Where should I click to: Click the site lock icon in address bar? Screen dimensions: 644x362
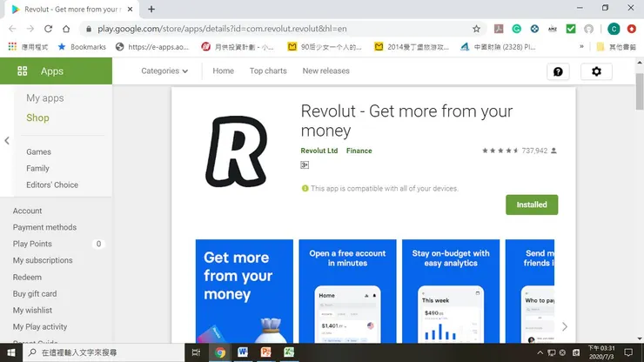point(88,29)
